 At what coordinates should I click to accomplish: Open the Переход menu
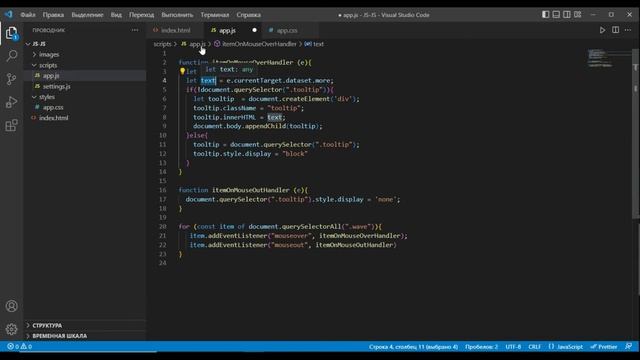[x=142, y=15]
